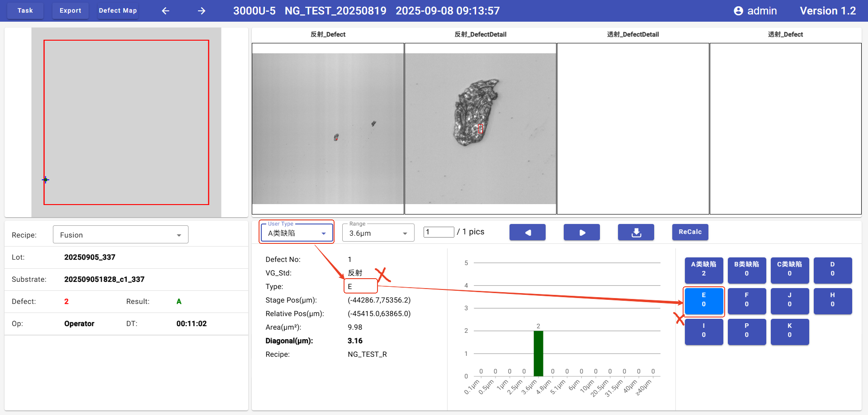Switch to the Defect Map view
The image size is (868, 415).
coord(118,10)
